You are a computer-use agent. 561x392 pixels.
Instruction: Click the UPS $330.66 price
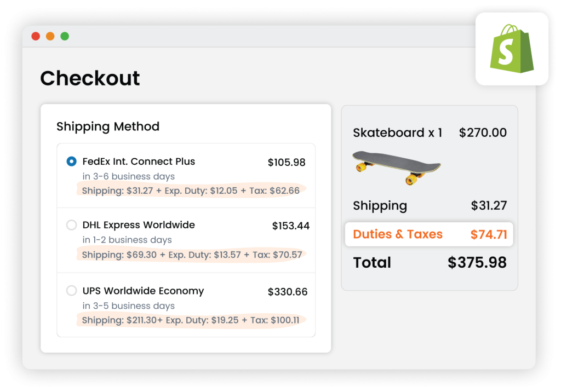pos(287,292)
